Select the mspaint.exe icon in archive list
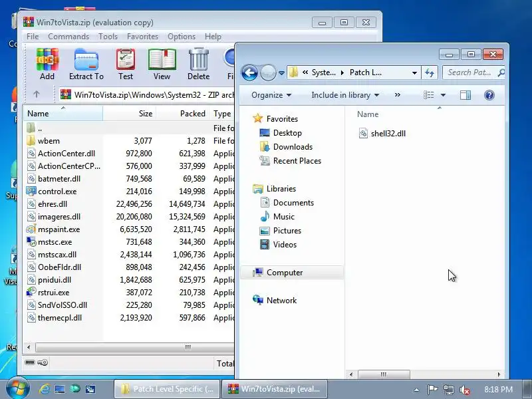 [31, 229]
